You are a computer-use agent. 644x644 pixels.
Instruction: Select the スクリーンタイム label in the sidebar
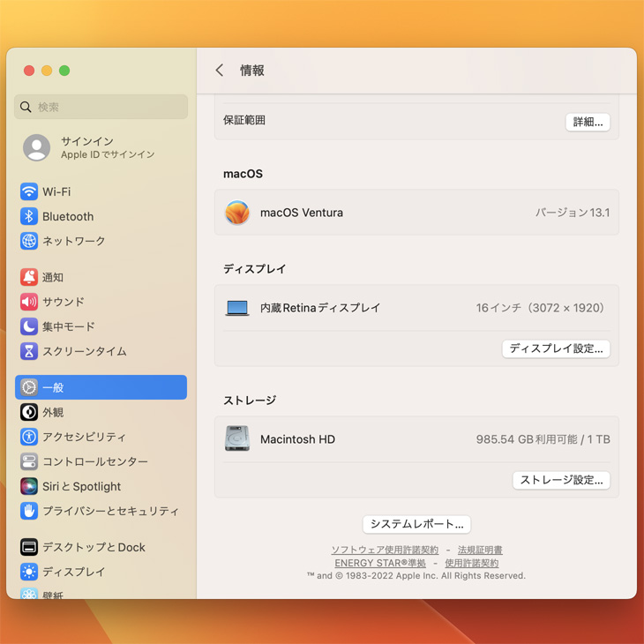coord(85,352)
